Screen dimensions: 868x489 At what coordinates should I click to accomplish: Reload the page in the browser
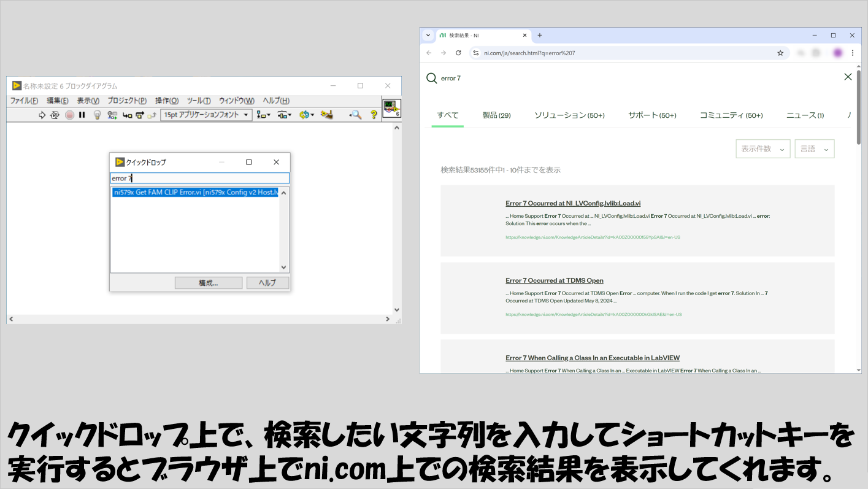(x=458, y=53)
